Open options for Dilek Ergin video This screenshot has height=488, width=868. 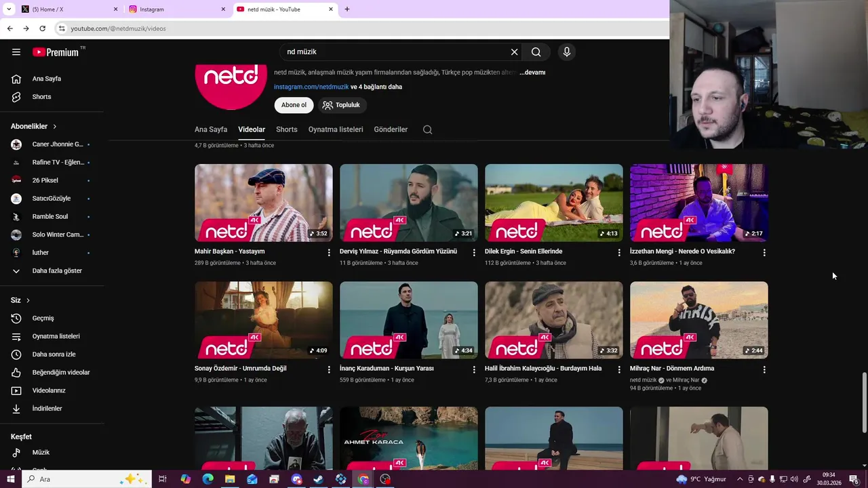[x=619, y=252]
